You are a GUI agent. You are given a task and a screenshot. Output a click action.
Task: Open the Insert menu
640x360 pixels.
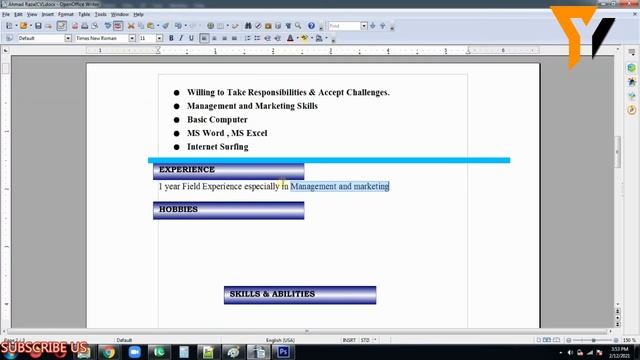[x=47, y=14]
